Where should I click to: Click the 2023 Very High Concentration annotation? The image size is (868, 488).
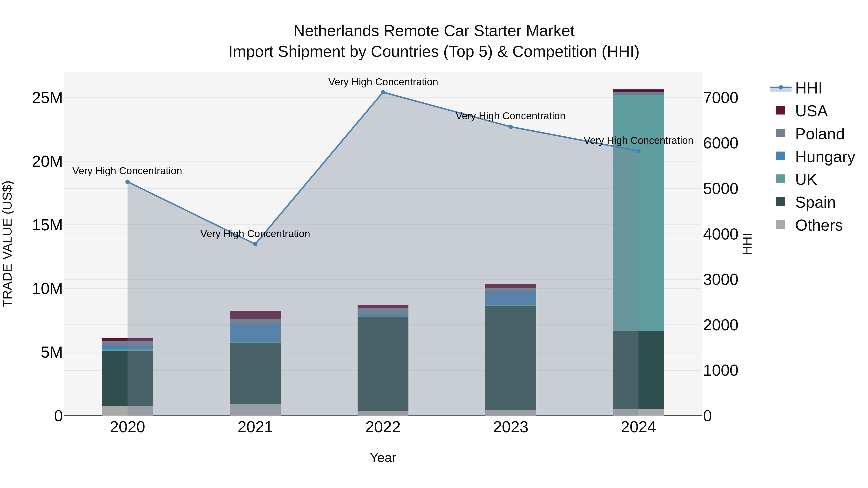[x=510, y=116]
